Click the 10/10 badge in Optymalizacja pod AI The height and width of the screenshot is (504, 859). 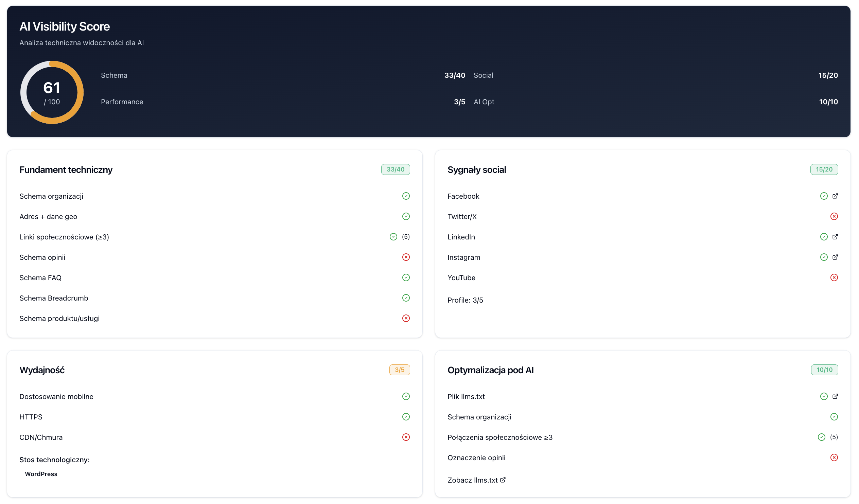pyautogui.click(x=824, y=370)
